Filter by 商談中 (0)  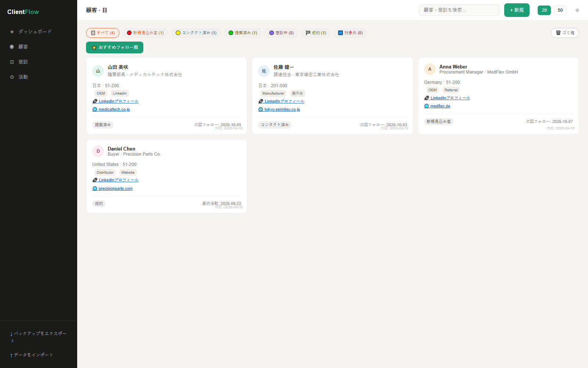(x=282, y=33)
